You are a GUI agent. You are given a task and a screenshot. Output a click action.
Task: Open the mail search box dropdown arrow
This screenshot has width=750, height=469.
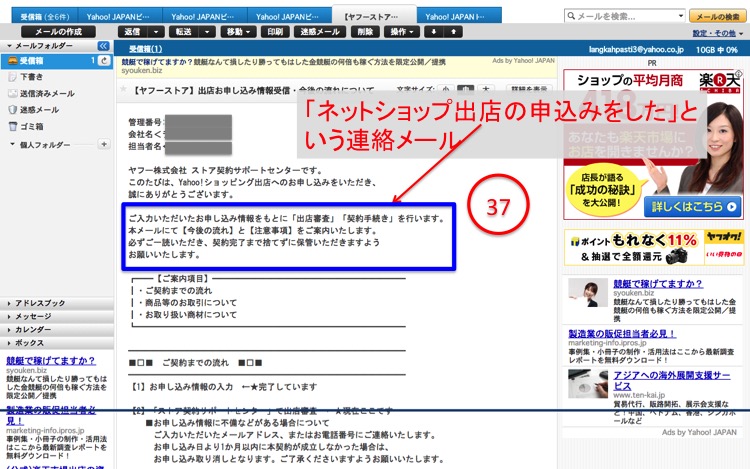coord(681,16)
